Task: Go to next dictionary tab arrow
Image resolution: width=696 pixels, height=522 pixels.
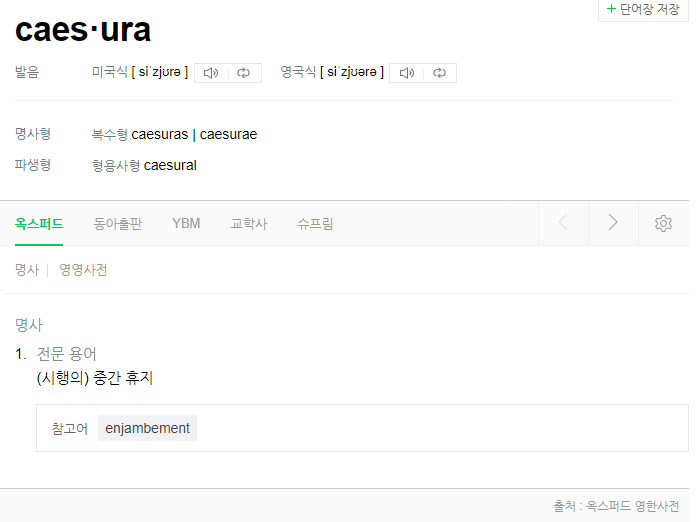Action: pyautogui.click(x=613, y=222)
